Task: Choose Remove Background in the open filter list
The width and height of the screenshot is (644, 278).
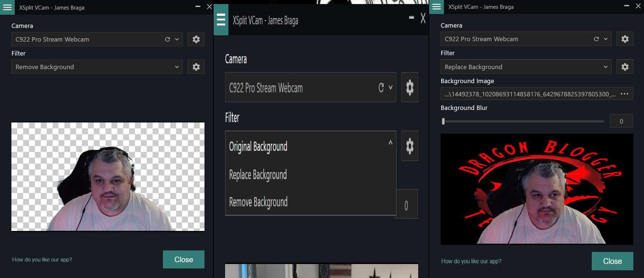Action: tap(258, 202)
